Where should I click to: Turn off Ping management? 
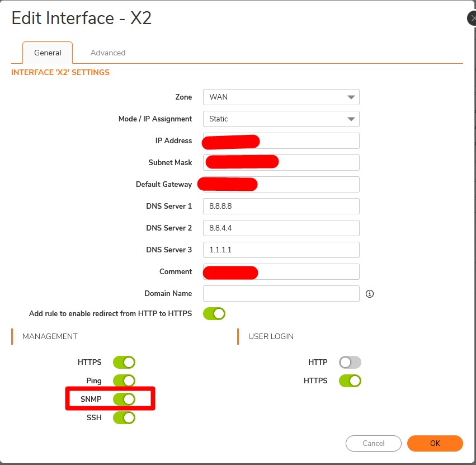pyautogui.click(x=124, y=381)
